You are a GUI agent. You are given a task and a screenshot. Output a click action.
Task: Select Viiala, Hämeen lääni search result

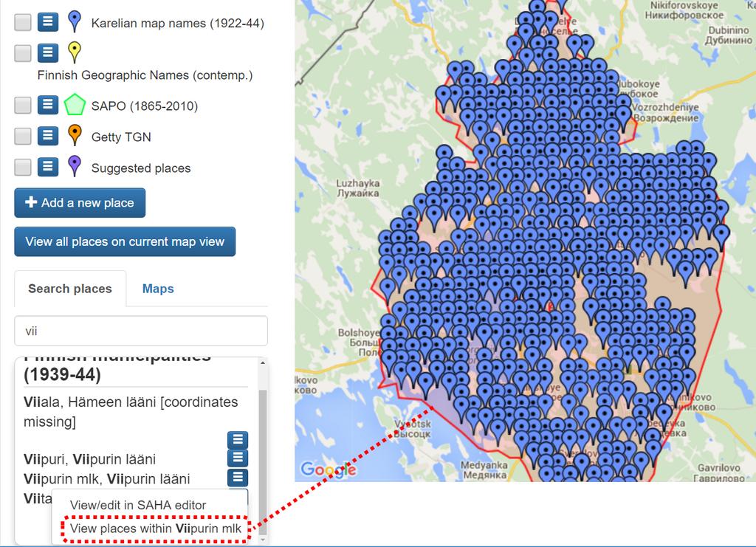tap(131, 412)
